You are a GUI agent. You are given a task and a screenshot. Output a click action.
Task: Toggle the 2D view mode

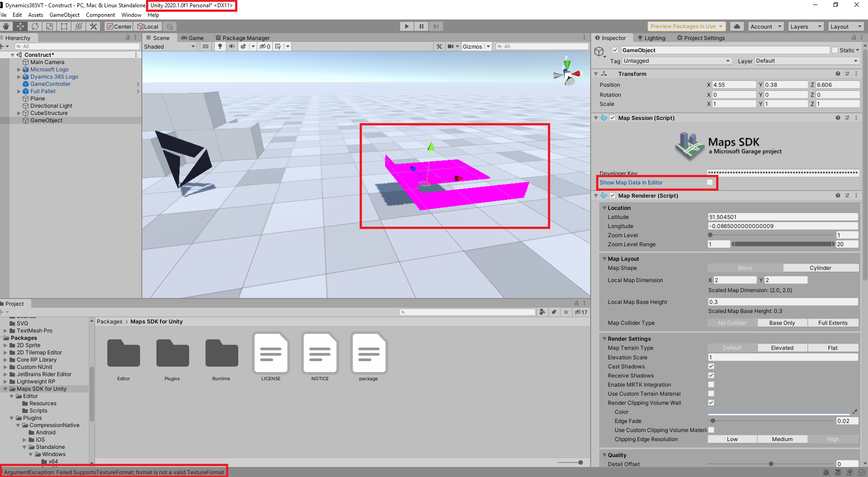pos(206,46)
